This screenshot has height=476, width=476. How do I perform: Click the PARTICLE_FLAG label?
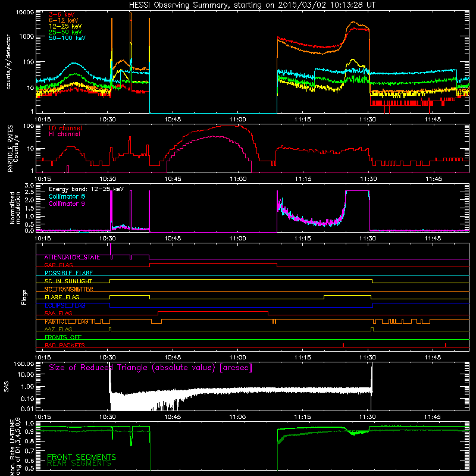(67, 321)
